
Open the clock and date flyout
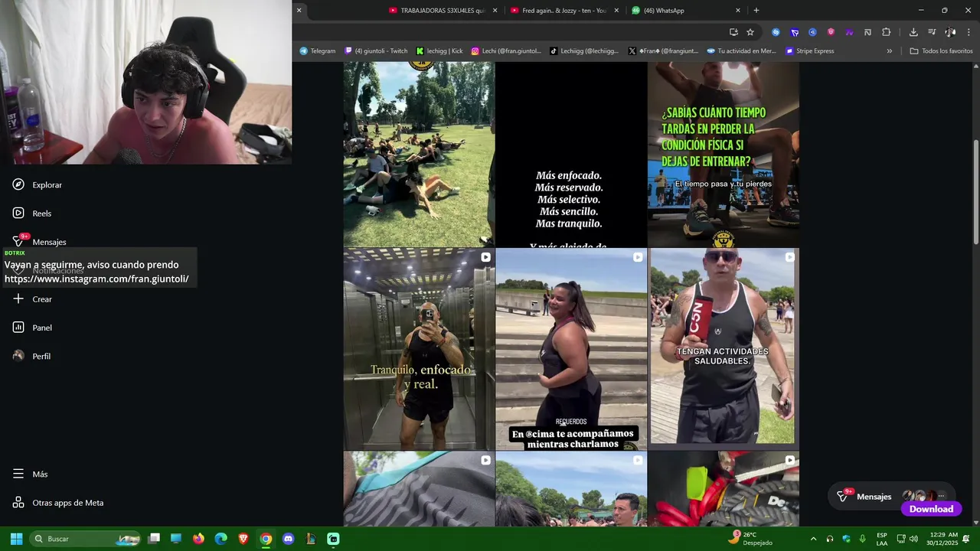[x=942, y=539]
